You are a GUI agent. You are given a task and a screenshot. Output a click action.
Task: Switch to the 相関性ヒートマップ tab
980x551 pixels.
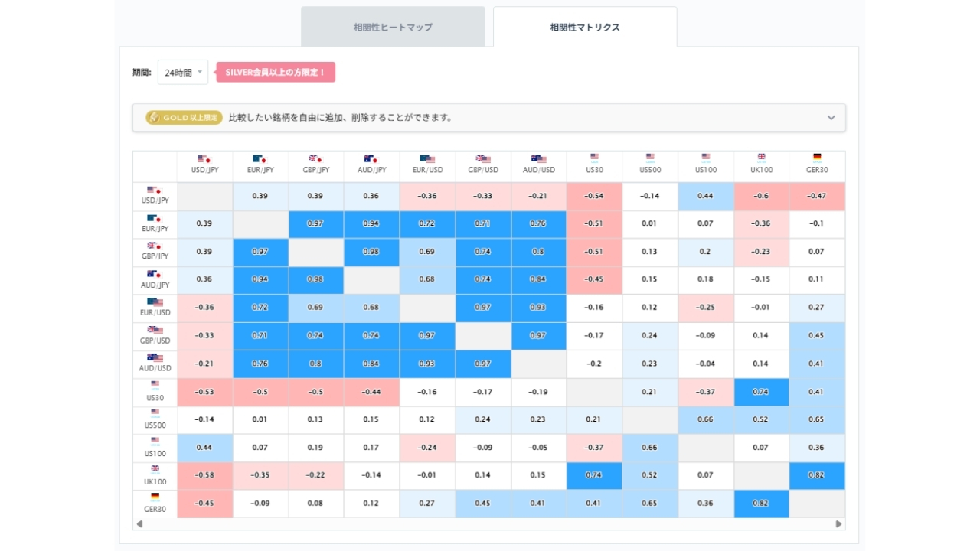[393, 27]
